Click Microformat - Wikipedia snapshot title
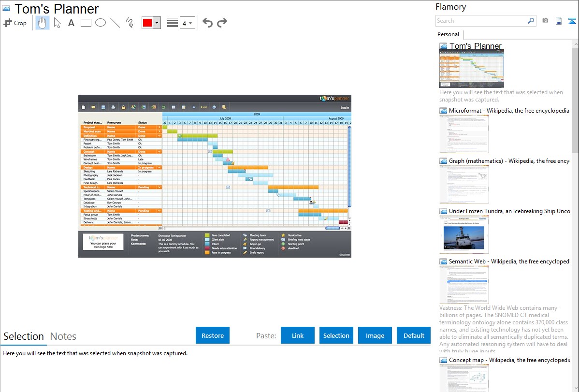The width and height of the screenshot is (579, 392). tap(509, 111)
